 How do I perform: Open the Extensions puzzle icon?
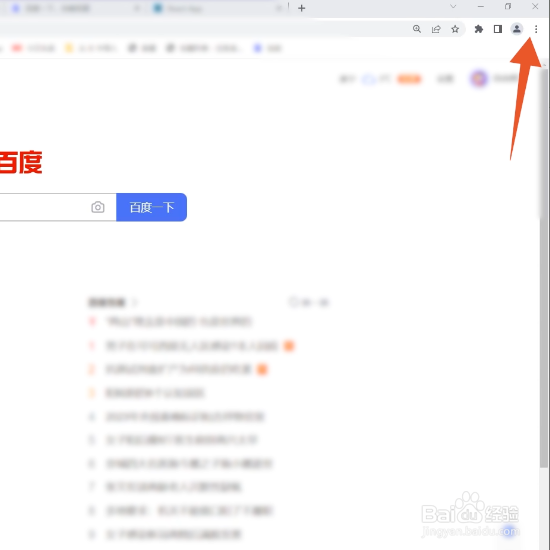tap(478, 29)
